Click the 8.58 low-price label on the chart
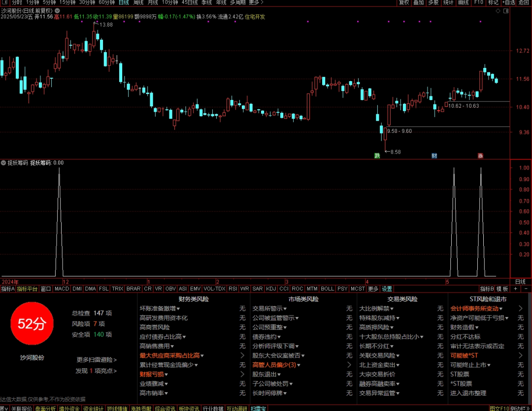532x411 pixels. coord(396,152)
